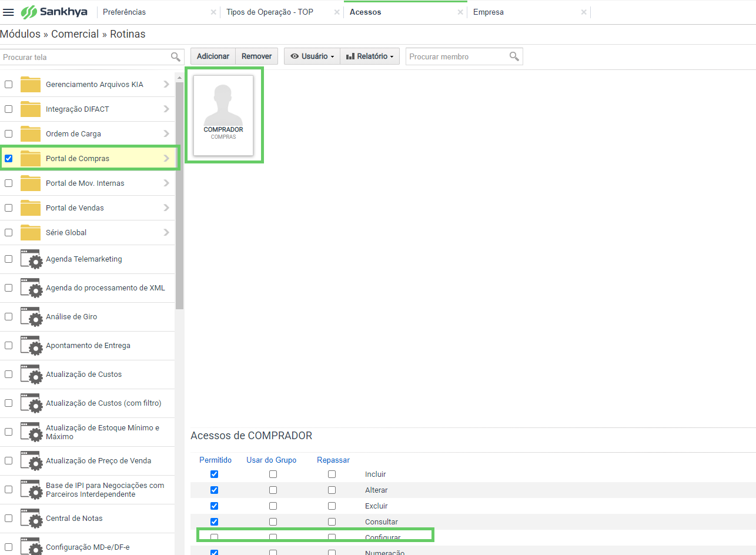Screen dimensions: 756x555
Task: Enable the Ordem de Carga checkbox
Action: pyautogui.click(x=8, y=134)
